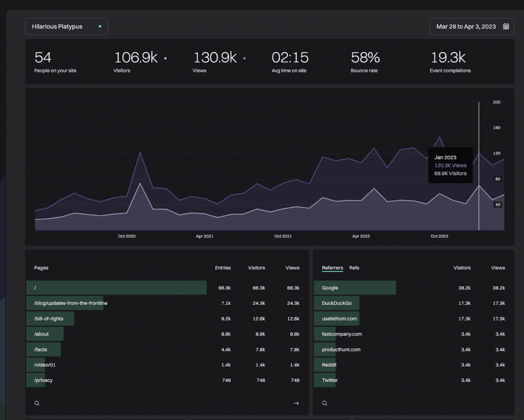This screenshot has height=420, width=524.
Task: Switch to the Referrers tab
Action: [332, 268]
